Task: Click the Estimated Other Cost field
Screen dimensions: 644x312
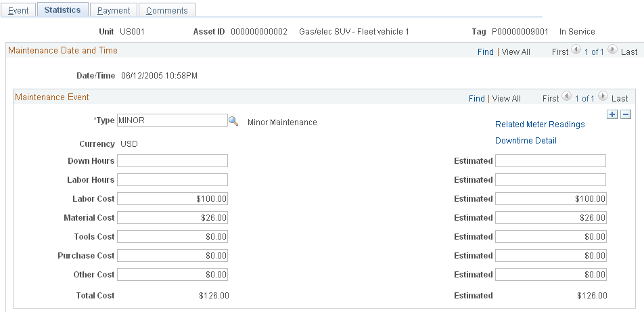Action: [551, 274]
